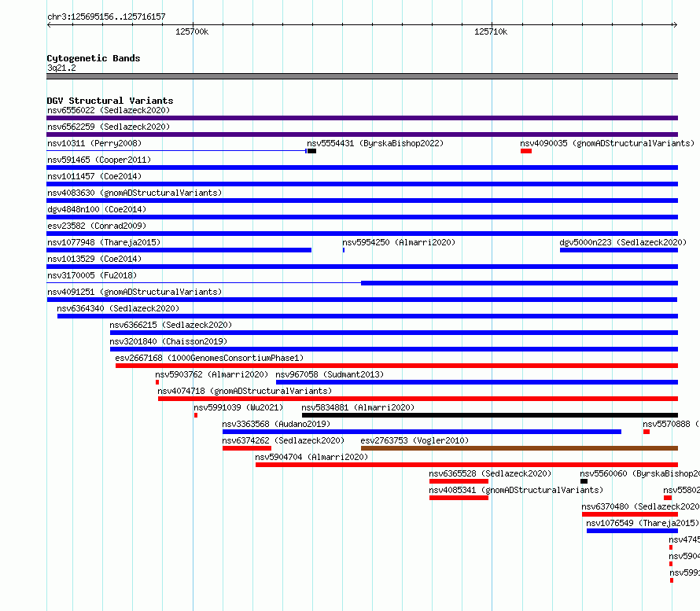
Task: Click the chr3:125695156..125716157 position text
Action: click(106, 17)
